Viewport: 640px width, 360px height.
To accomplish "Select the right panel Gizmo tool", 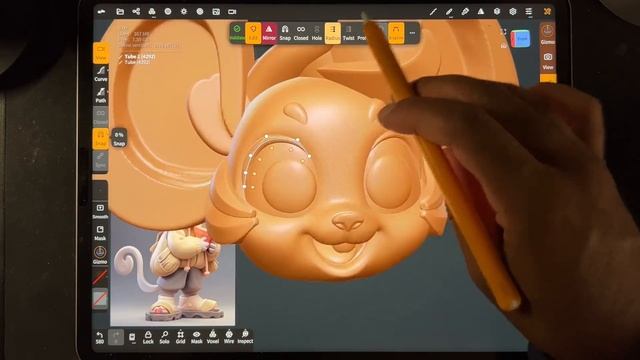I will pos(547,34).
